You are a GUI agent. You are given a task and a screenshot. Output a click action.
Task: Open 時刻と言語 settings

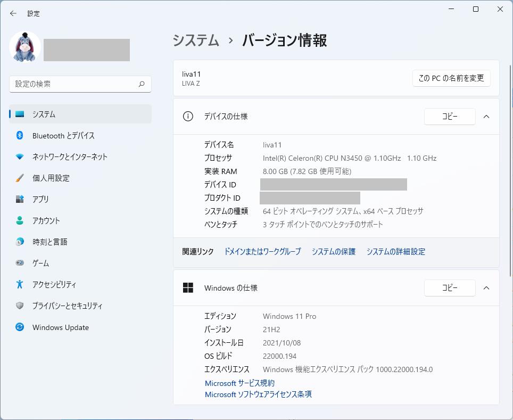pyautogui.click(x=80, y=242)
